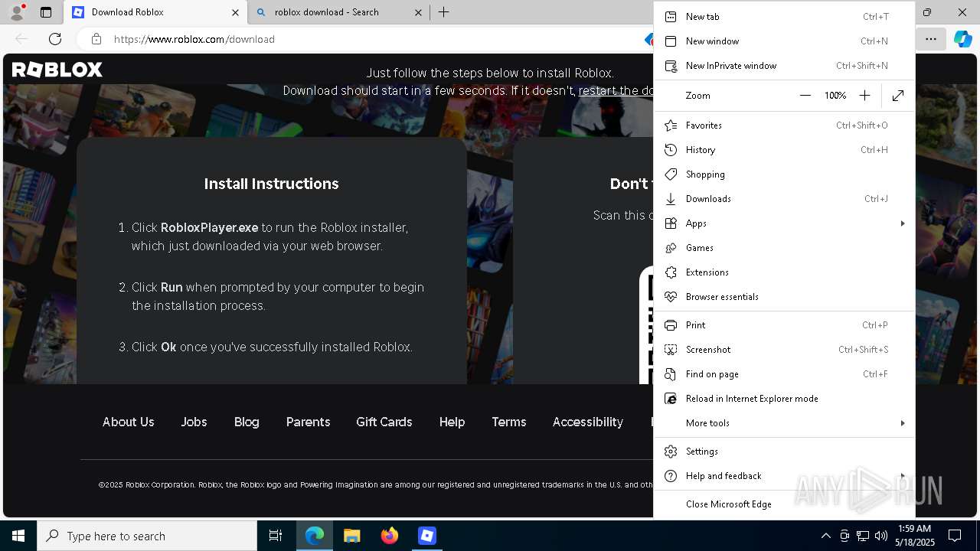
Task: Open the New tab menu entry
Action: 784,17
